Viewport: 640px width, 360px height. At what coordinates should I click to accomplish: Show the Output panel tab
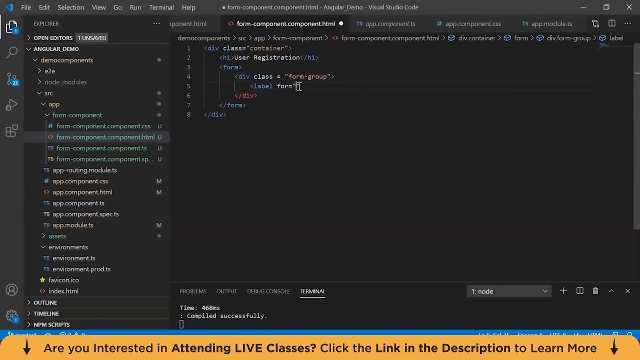227,291
